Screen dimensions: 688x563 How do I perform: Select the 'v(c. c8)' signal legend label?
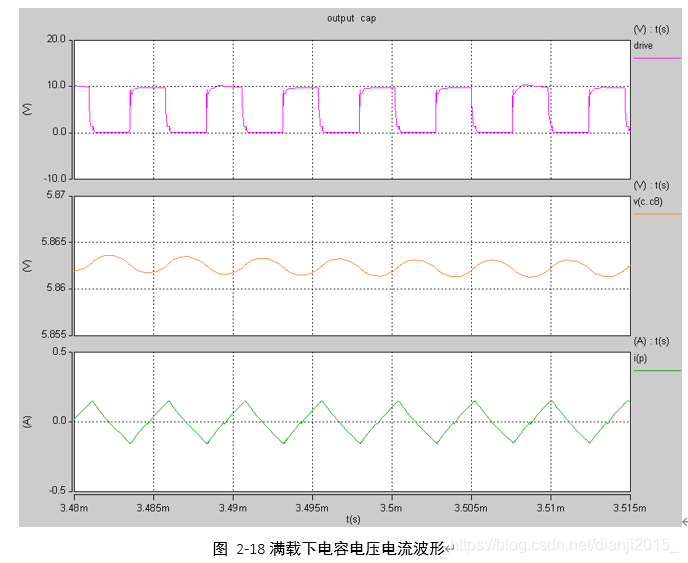coord(648,202)
